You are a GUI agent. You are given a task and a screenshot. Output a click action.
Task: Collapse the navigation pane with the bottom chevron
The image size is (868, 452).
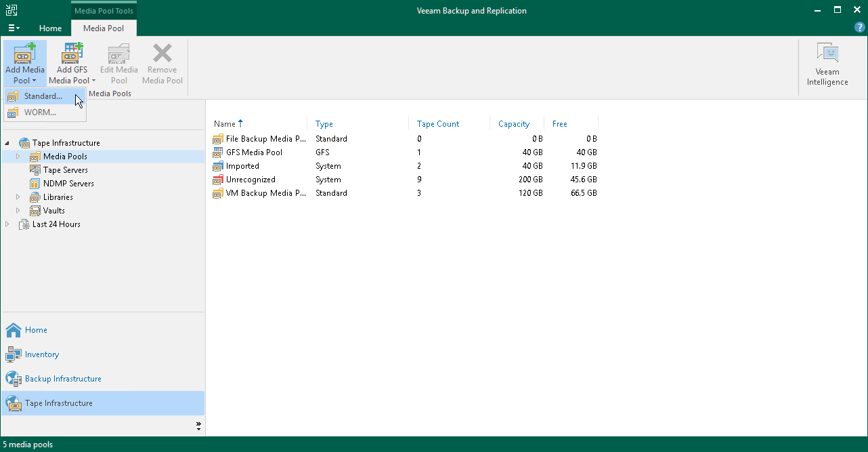(198, 426)
